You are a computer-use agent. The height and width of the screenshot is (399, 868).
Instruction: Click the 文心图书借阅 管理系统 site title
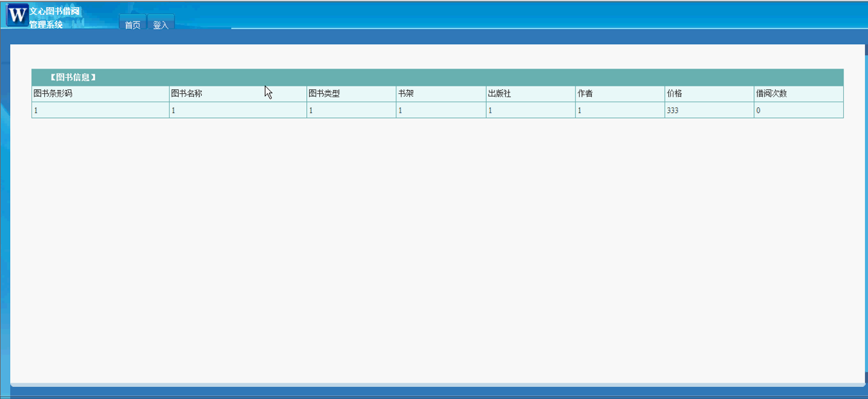[54, 18]
